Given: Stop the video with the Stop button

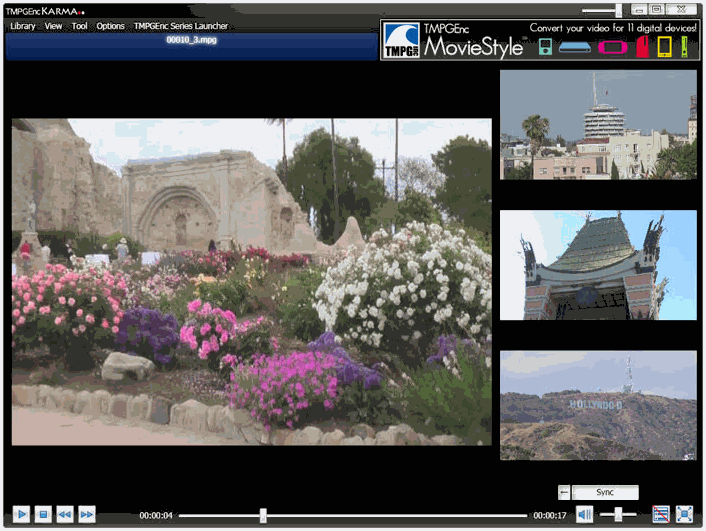Looking at the screenshot, I should coord(43,514).
